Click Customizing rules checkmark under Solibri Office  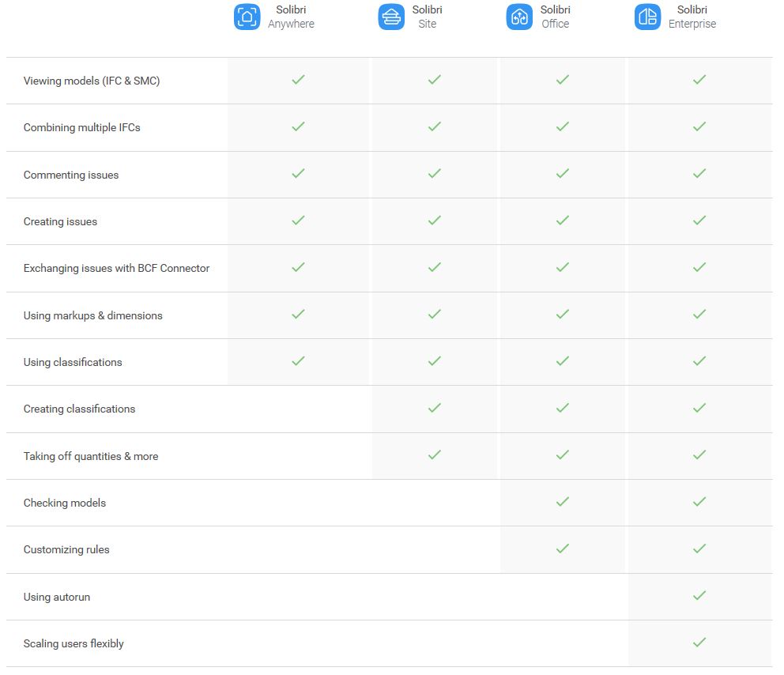pyautogui.click(x=563, y=549)
